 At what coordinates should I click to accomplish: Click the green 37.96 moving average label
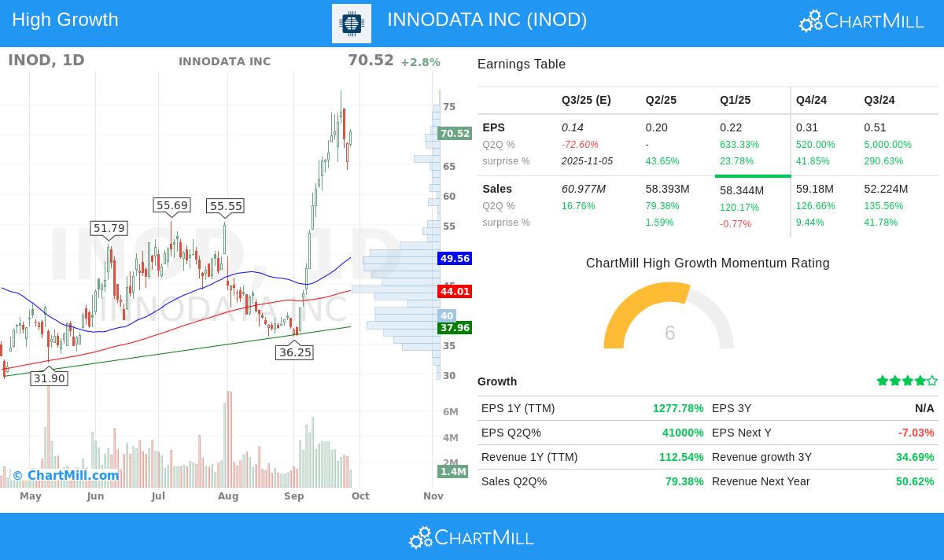coord(455,327)
